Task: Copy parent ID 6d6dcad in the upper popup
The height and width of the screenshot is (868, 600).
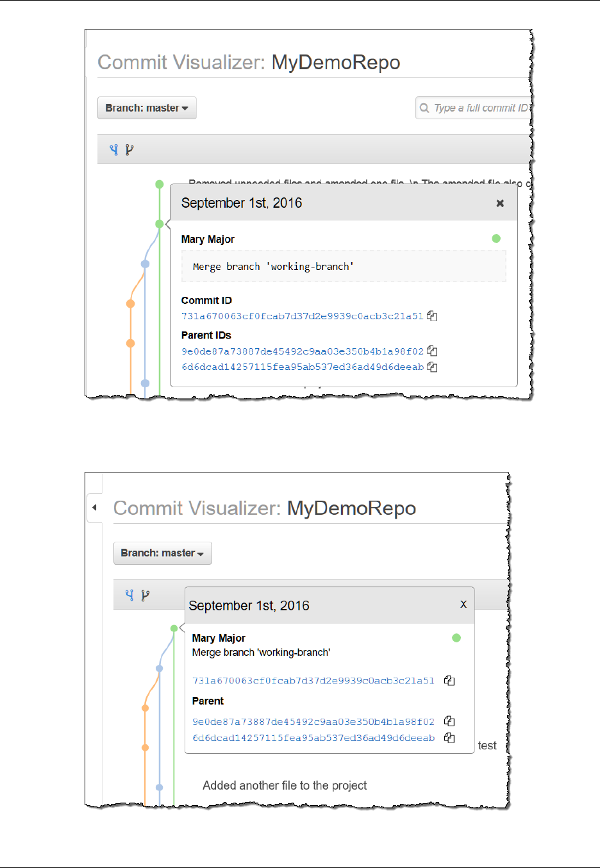Action: 433,367
